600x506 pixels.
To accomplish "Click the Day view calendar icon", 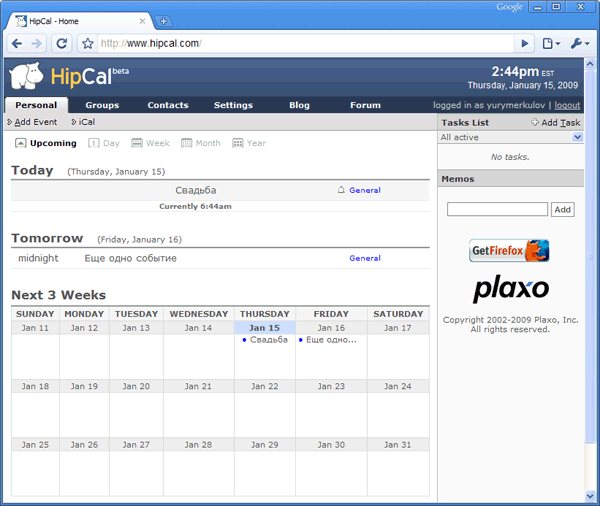I will 93,143.
